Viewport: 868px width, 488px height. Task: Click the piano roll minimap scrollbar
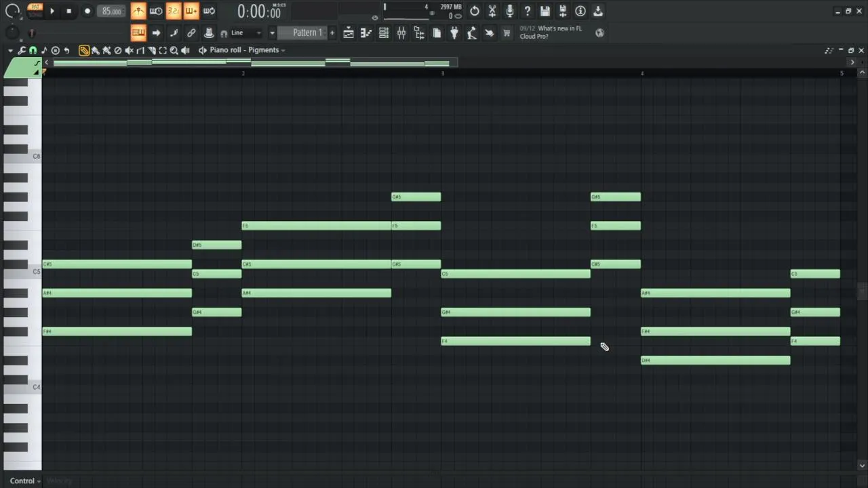pos(256,62)
